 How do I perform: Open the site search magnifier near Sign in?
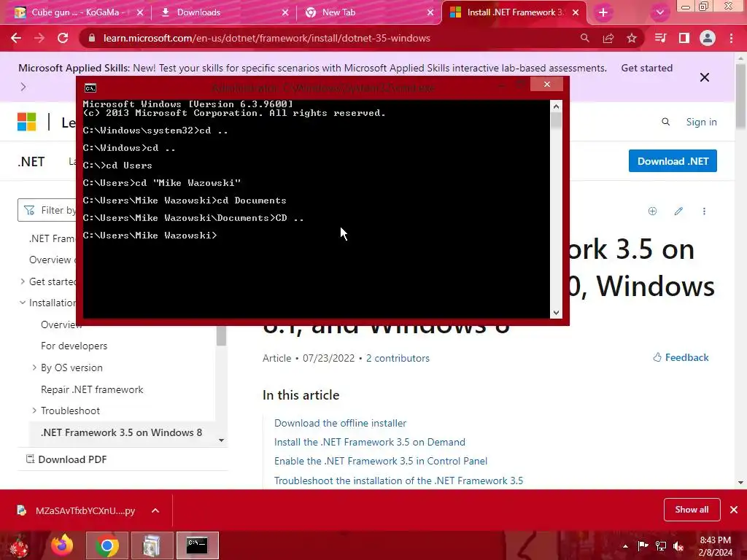coord(665,122)
